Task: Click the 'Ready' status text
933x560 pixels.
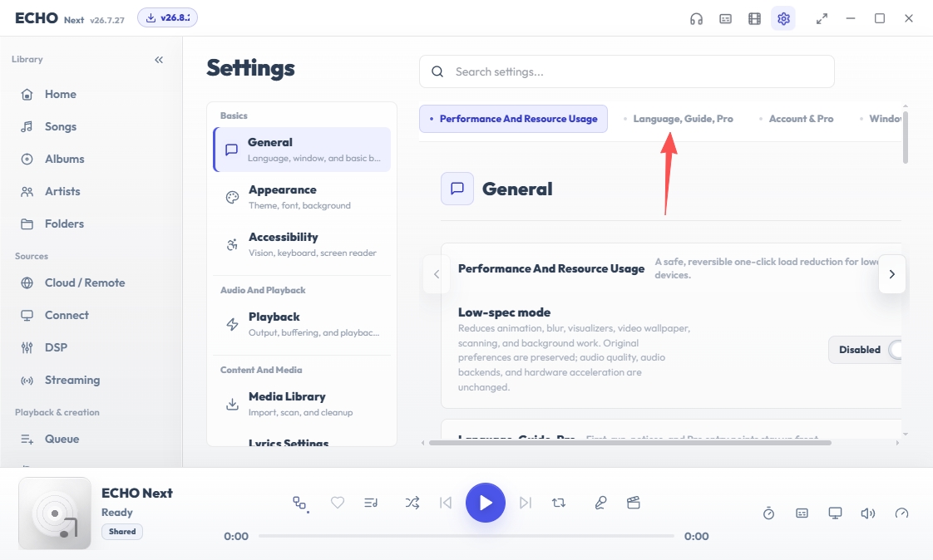Action: pyautogui.click(x=116, y=513)
